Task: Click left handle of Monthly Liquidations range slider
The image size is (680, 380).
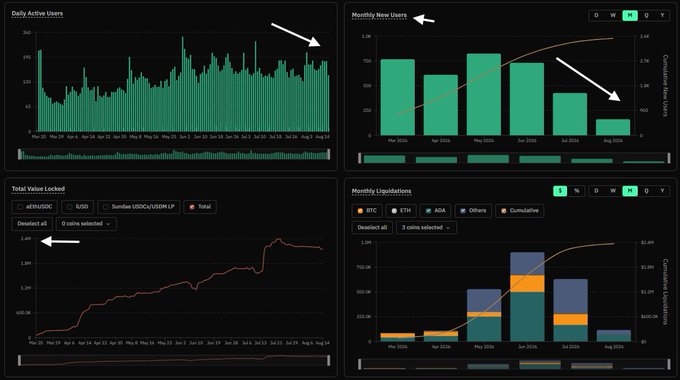Action: (360, 364)
